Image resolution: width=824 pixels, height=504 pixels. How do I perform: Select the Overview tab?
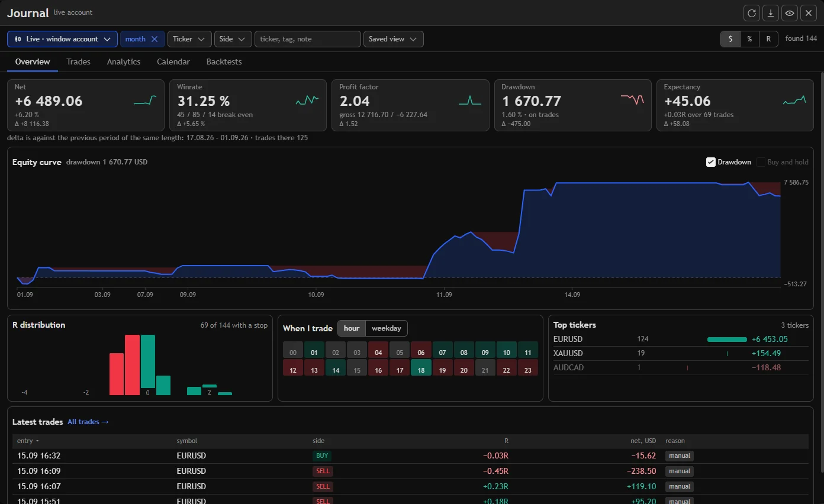tap(33, 62)
